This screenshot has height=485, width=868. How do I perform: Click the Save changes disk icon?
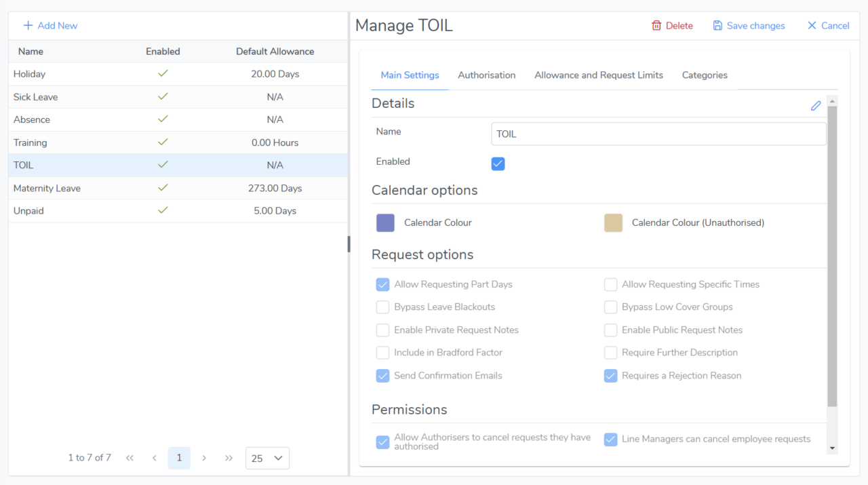(717, 26)
